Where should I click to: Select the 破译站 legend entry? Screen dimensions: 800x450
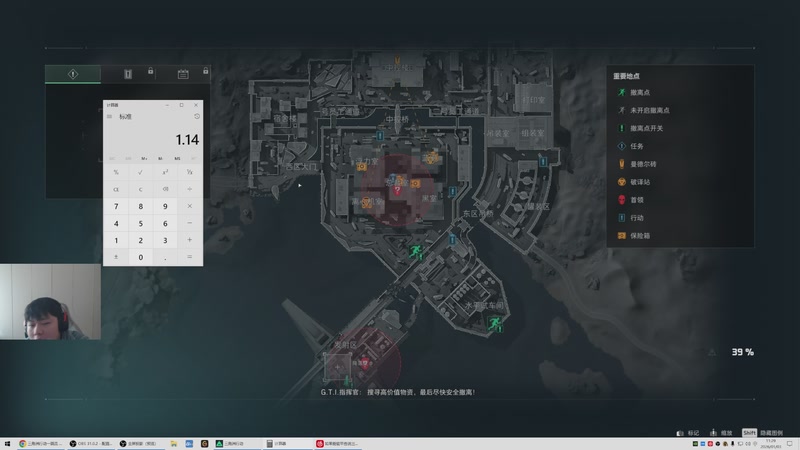click(634, 182)
